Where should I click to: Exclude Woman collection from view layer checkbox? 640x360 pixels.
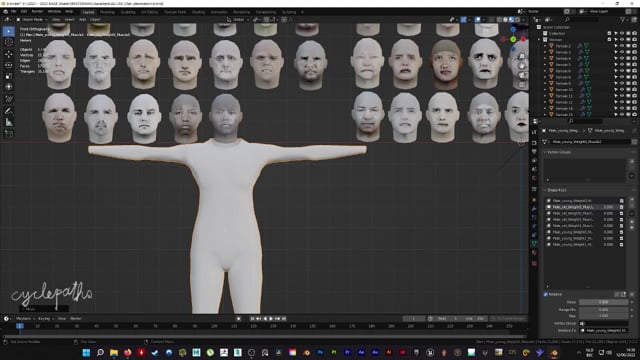pos(609,40)
